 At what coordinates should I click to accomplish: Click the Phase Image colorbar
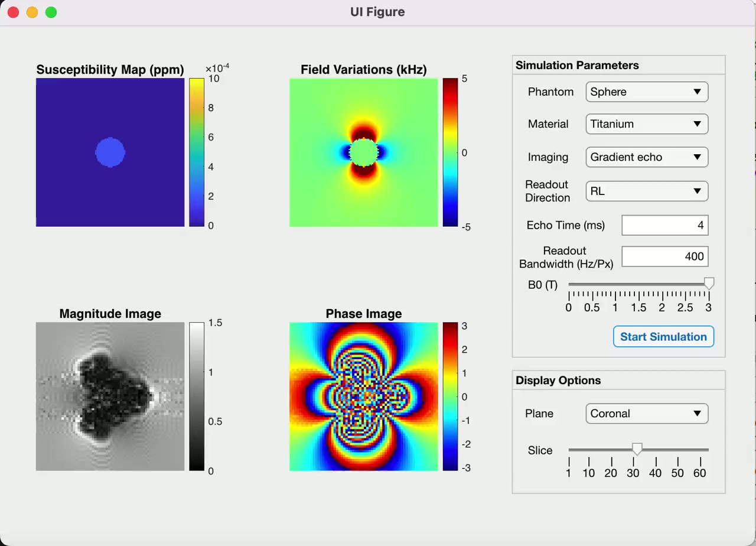(x=450, y=396)
